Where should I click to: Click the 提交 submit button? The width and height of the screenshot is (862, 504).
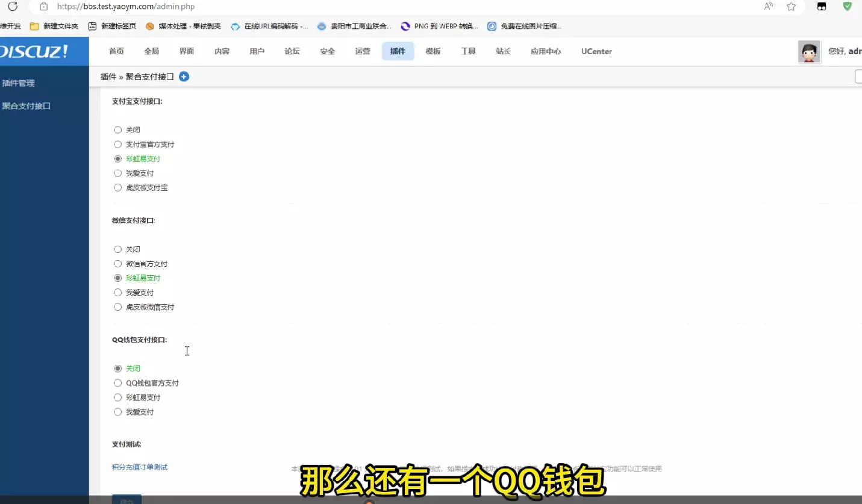click(x=126, y=500)
